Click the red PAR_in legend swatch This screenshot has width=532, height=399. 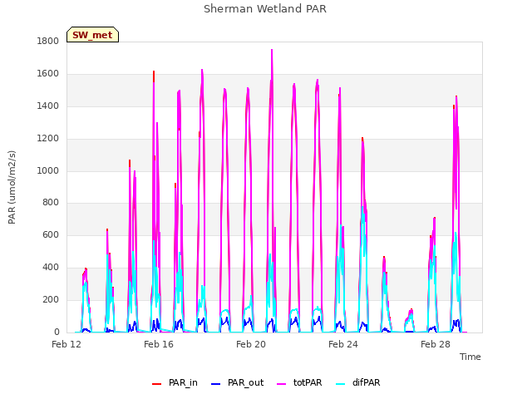(157, 384)
